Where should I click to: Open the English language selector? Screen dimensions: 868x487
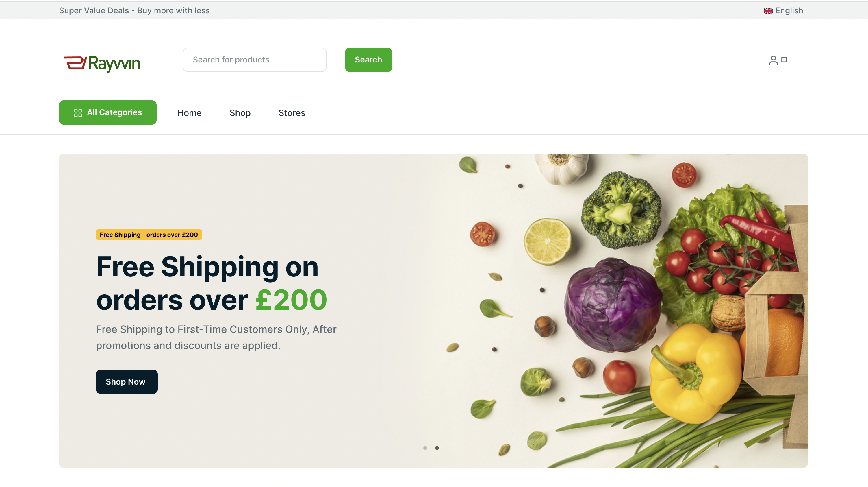pos(783,11)
